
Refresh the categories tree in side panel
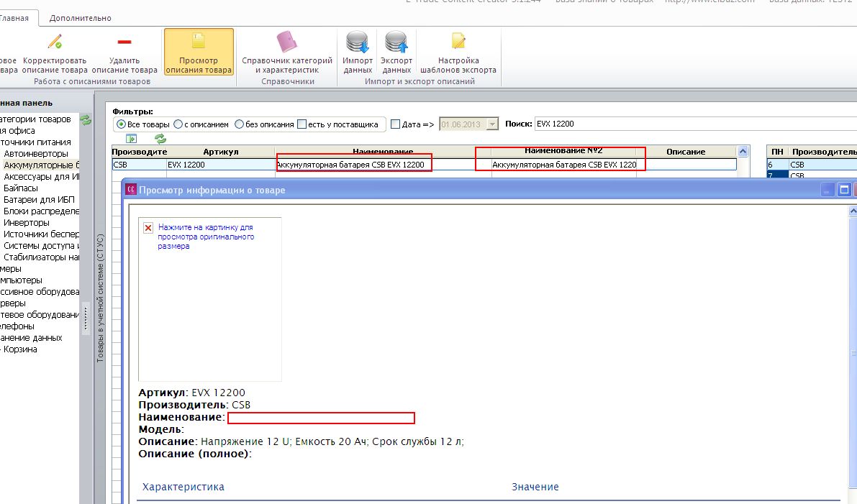point(86,119)
